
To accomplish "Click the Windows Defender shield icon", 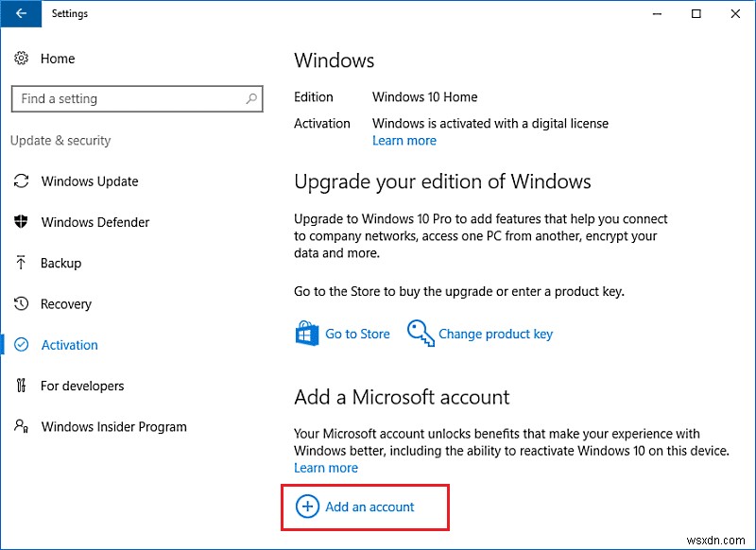I will (21, 222).
